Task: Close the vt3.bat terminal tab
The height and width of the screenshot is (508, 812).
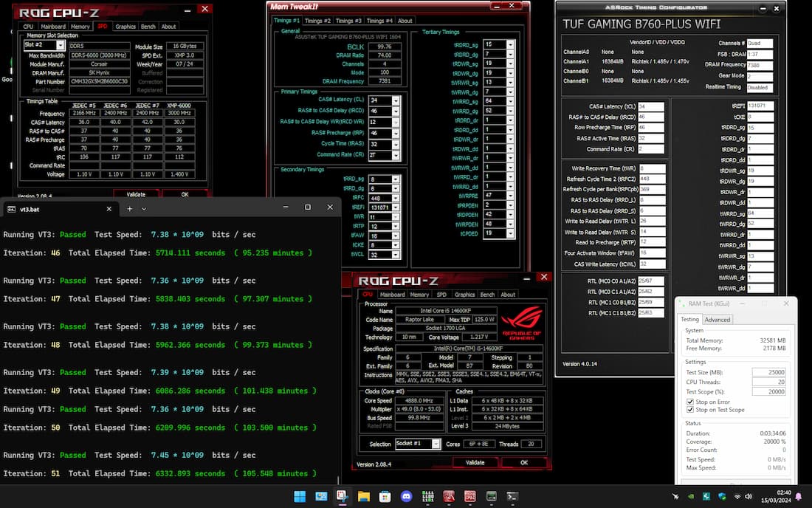Action: (109, 209)
